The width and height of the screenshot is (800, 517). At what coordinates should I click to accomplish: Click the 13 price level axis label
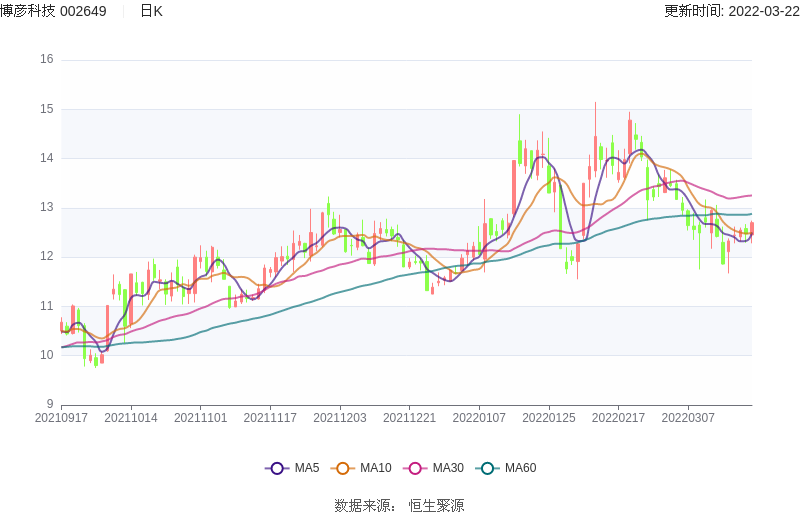(x=47, y=207)
